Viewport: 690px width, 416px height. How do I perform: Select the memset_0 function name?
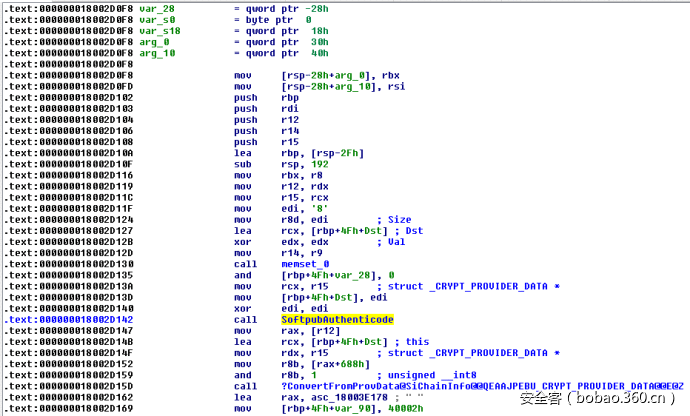307,264
